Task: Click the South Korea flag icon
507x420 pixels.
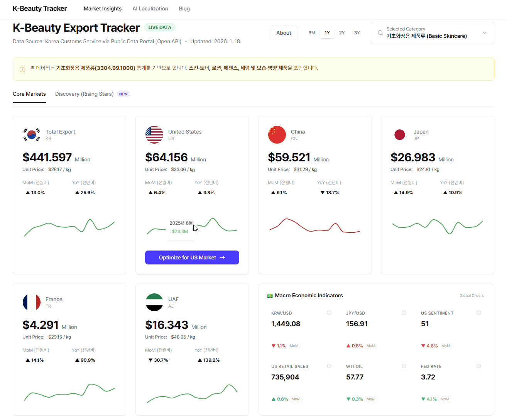Action: [32, 135]
